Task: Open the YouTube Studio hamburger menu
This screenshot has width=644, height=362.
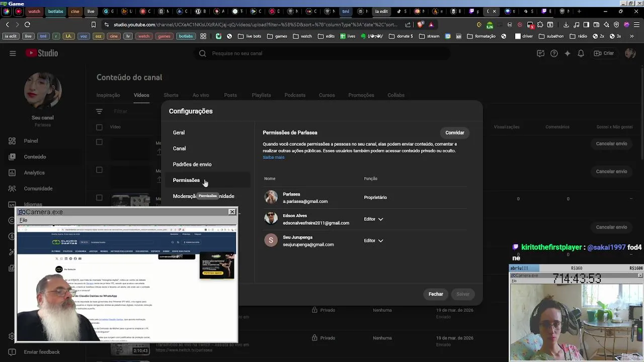Action: 13,53
